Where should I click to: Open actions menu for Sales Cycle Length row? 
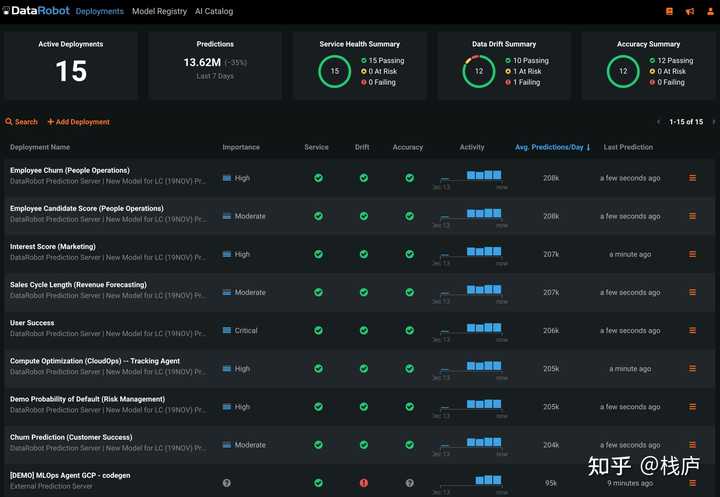coord(692,292)
